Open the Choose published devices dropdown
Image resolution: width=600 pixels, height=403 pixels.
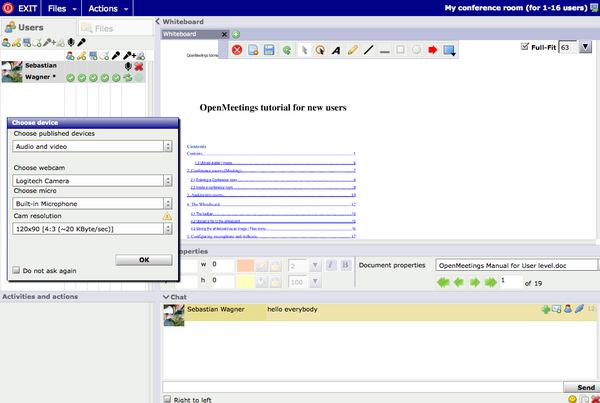click(92, 146)
